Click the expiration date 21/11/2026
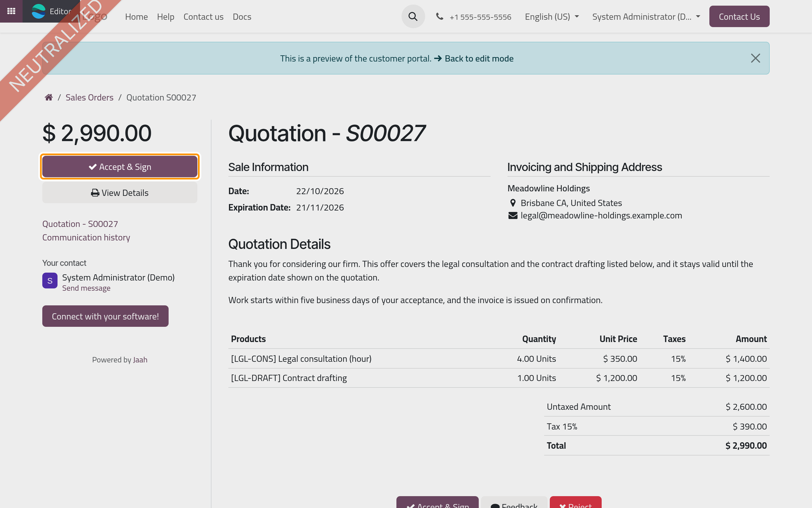Screen dimensions: 812x508 (320, 208)
